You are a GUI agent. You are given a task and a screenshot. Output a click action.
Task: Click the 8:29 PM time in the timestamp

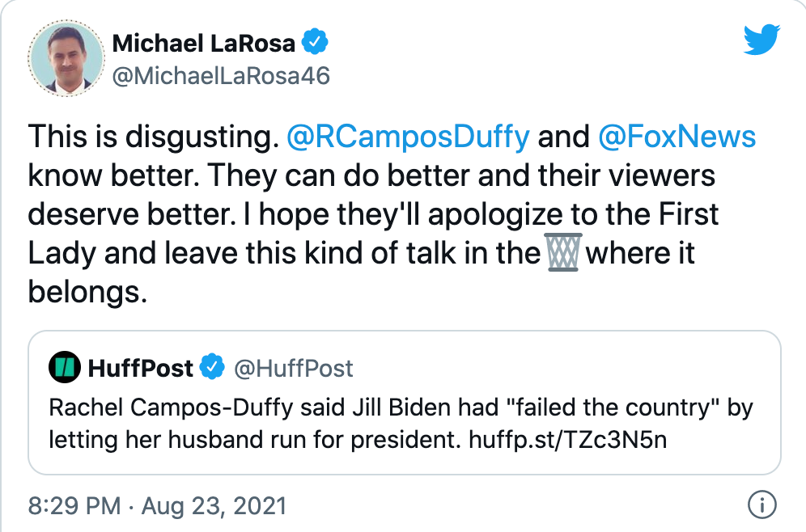[74, 506]
